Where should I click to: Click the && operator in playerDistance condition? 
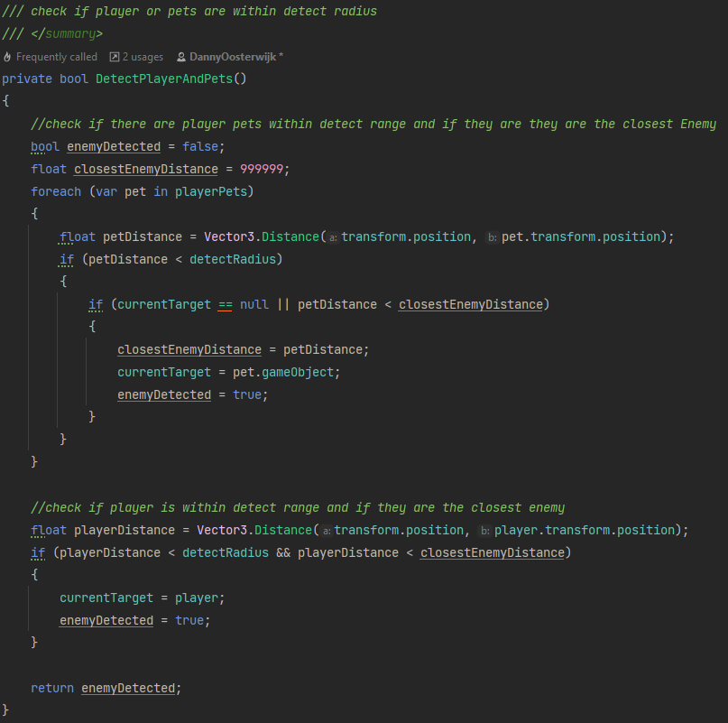point(283,553)
